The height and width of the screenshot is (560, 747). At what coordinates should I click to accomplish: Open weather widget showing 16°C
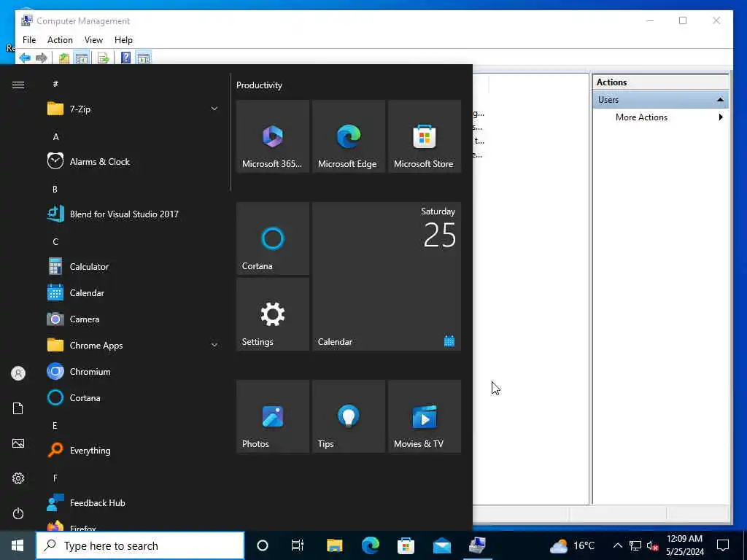pos(572,545)
